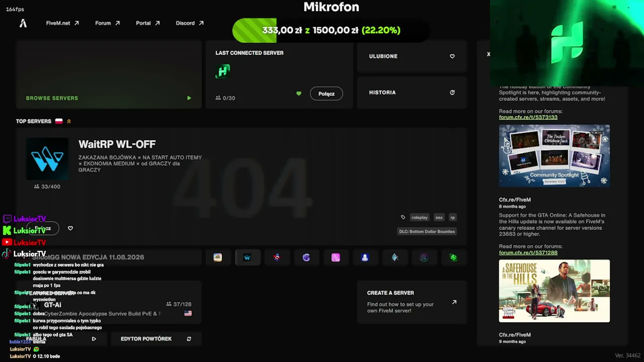Image resolution: width=644 pixels, height=362 pixels.
Task: Click the arrow icon on Create a Server
Action: [454, 302]
